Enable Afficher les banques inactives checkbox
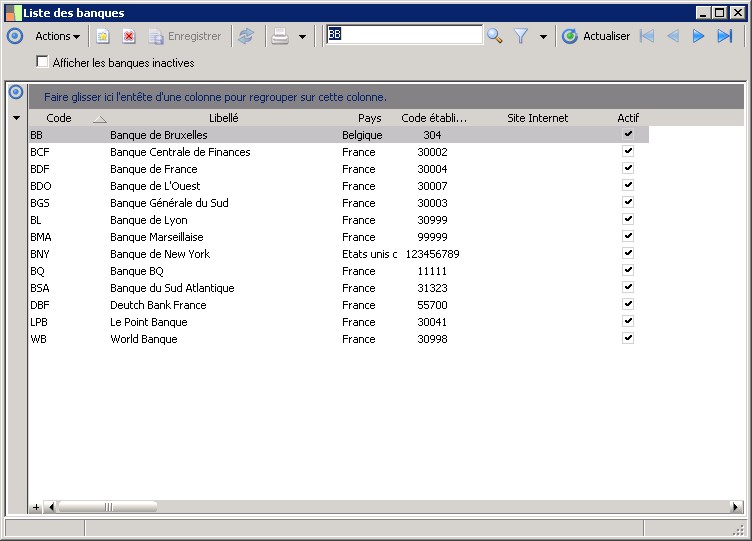Viewport: 752px width, 541px height. (x=42, y=62)
